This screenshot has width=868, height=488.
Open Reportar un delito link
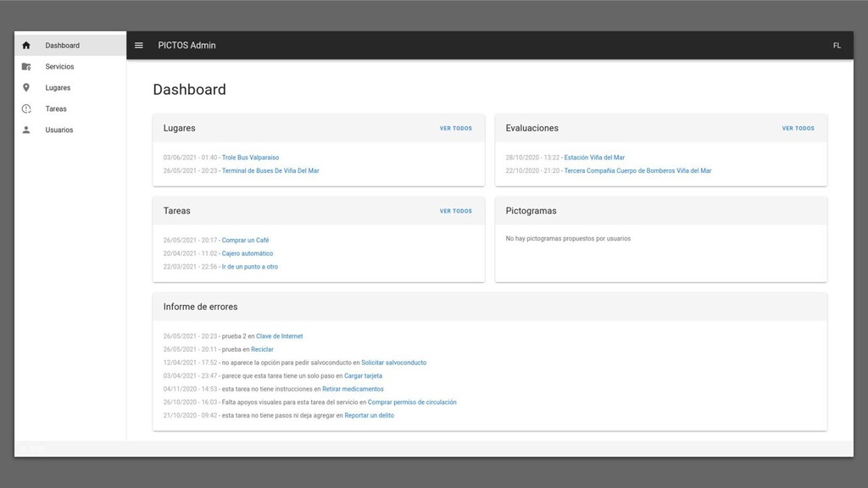(x=370, y=416)
